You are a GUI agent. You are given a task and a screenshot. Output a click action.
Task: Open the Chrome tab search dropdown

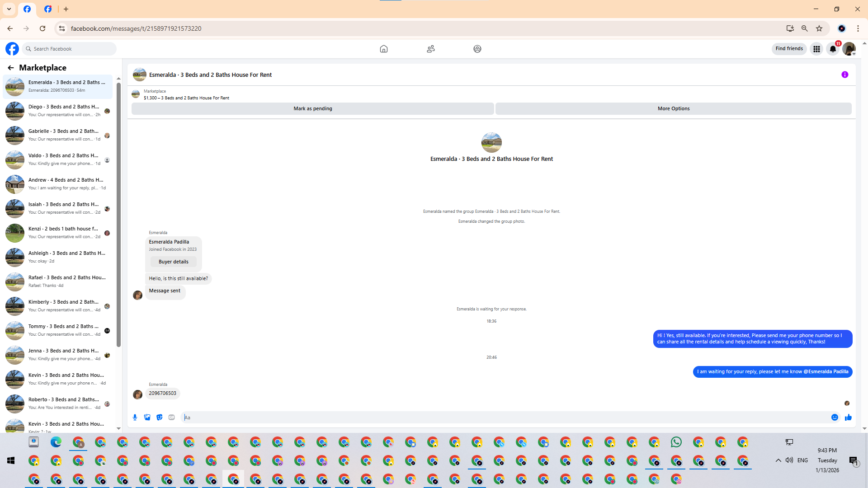coord(9,9)
